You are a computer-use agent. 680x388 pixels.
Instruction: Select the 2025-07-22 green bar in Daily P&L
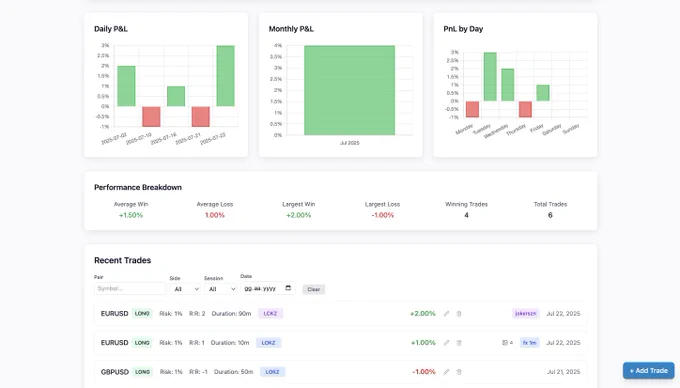(226, 76)
